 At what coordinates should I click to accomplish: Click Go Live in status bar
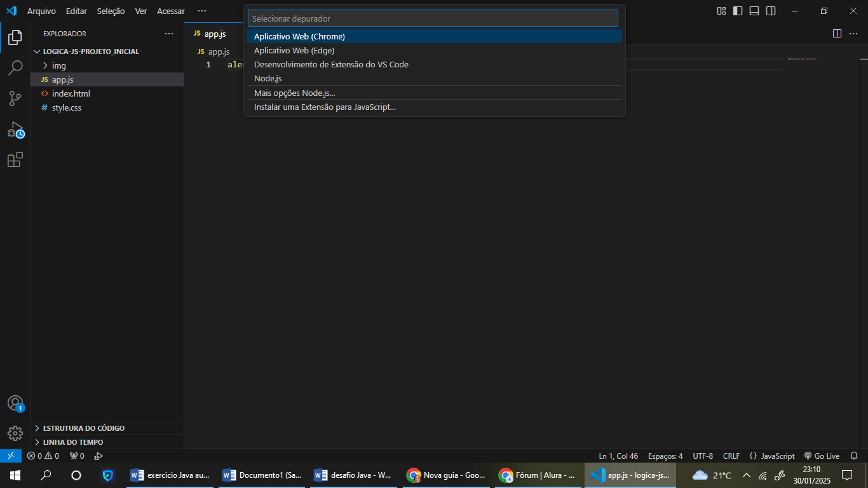tap(822, 456)
